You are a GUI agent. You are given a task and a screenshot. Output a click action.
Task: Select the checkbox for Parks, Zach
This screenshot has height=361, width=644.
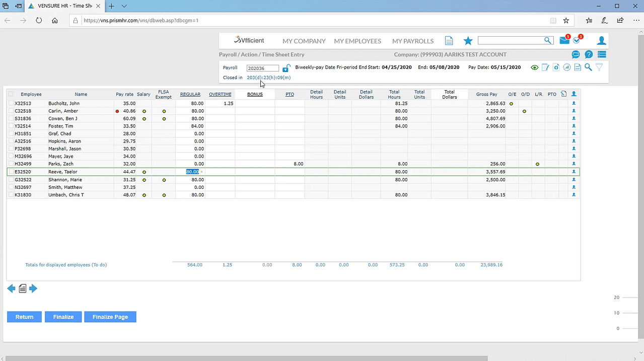point(11,164)
